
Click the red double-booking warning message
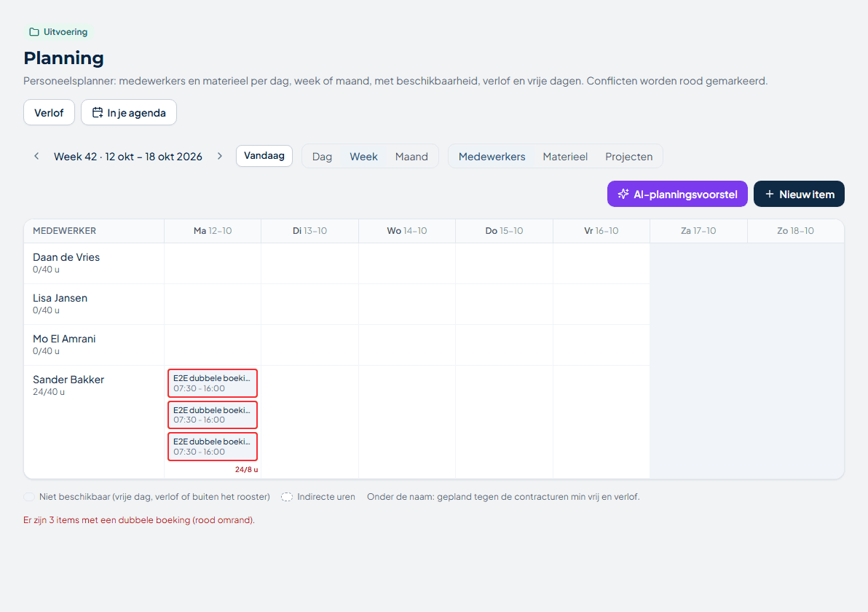click(139, 520)
